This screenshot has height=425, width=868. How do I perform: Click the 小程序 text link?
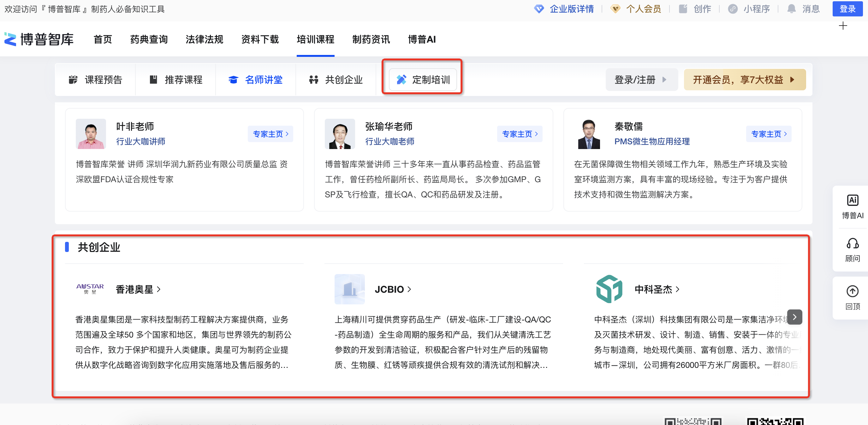(x=757, y=9)
